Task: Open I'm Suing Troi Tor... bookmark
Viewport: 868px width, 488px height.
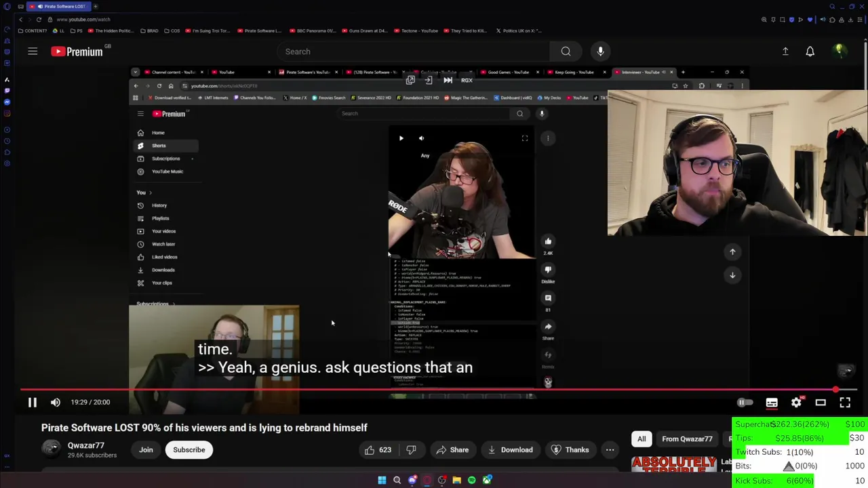Action: point(208,30)
